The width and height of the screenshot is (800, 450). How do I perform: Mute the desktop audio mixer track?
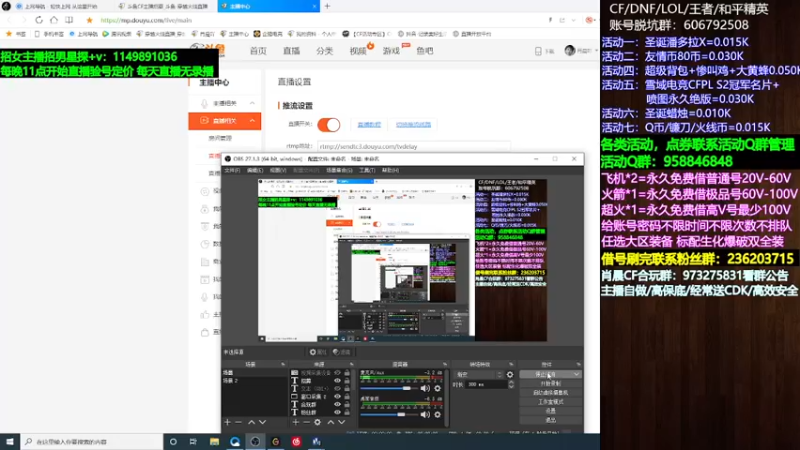point(425,414)
